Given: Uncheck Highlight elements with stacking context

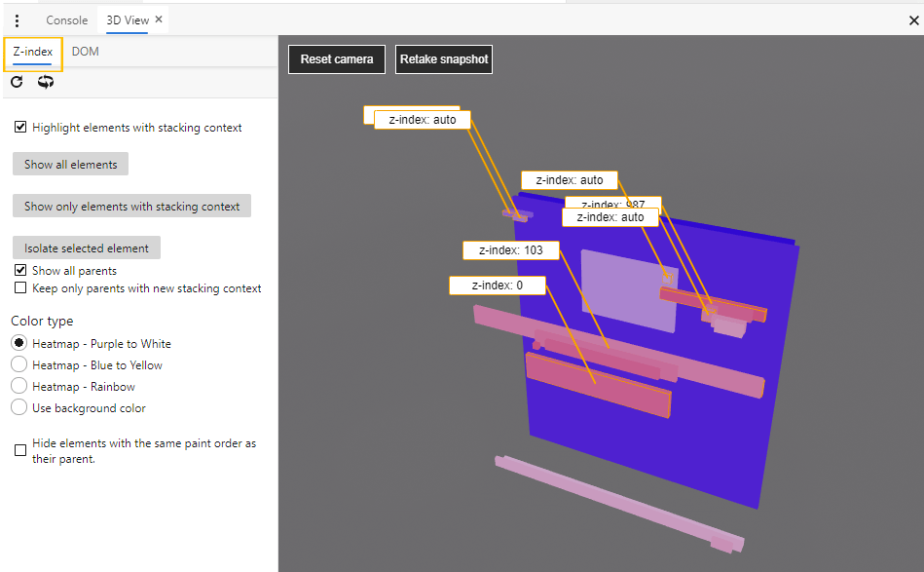Looking at the screenshot, I should pos(20,127).
